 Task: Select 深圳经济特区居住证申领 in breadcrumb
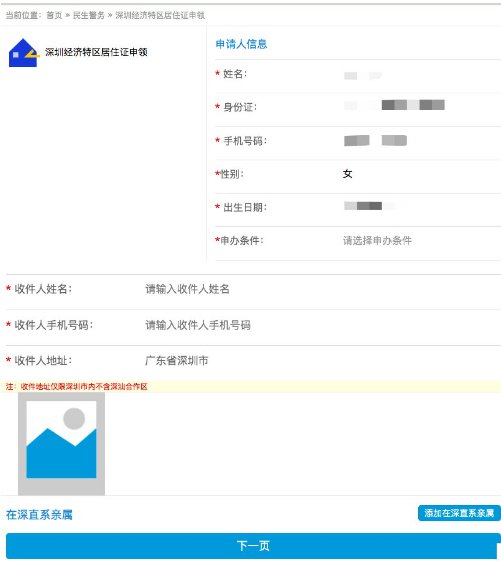pos(160,15)
